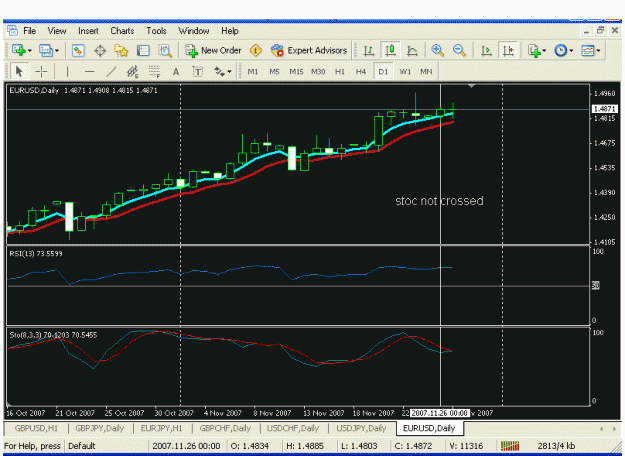Switch to the GBPCHF,Daily chart tab

click(225, 428)
